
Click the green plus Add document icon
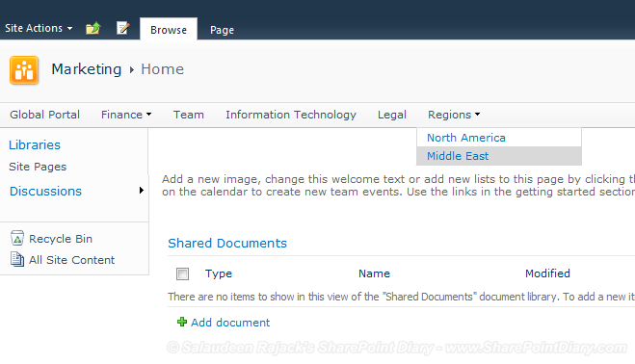coord(182,322)
